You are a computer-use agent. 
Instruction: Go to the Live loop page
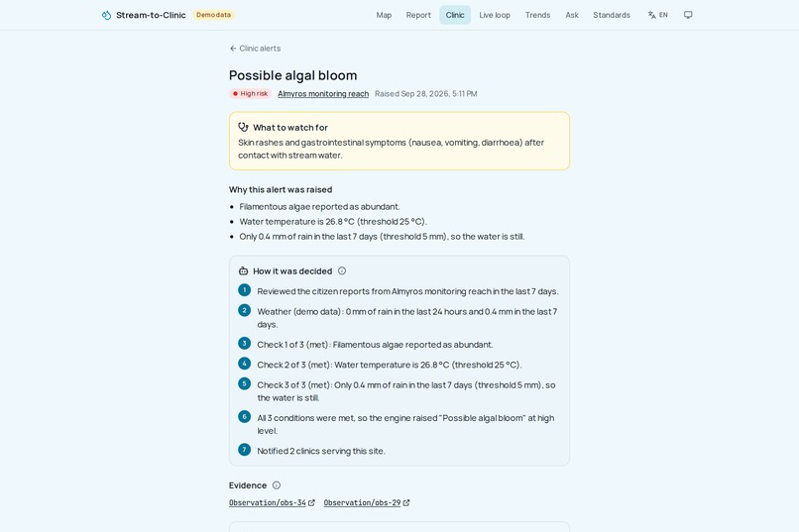tap(495, 15)
